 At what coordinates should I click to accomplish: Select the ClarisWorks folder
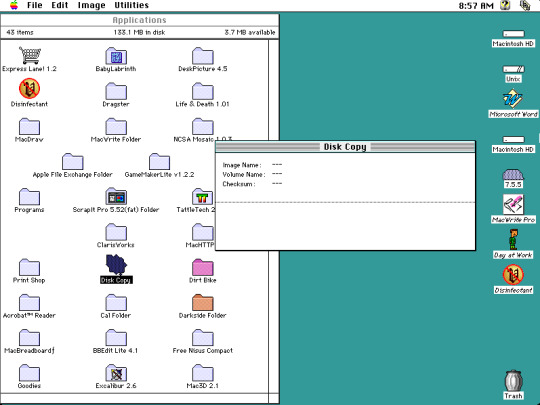point(116,232)
